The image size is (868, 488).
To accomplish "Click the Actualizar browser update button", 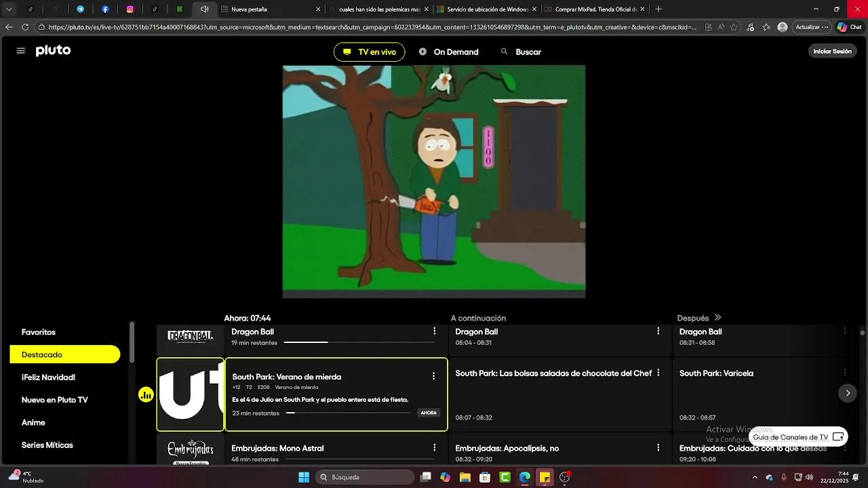I will coord(812,27).
